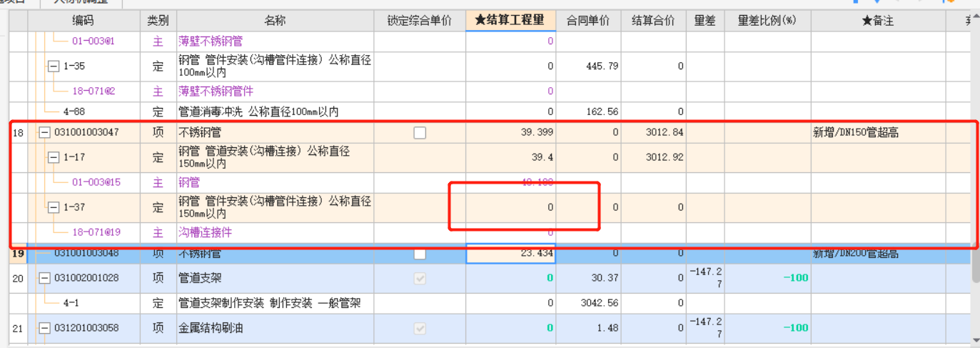This screenshot has width=980, height=348.
Task: Select the 结算工程量 cell showing 23.434
Action: (510, 254)
